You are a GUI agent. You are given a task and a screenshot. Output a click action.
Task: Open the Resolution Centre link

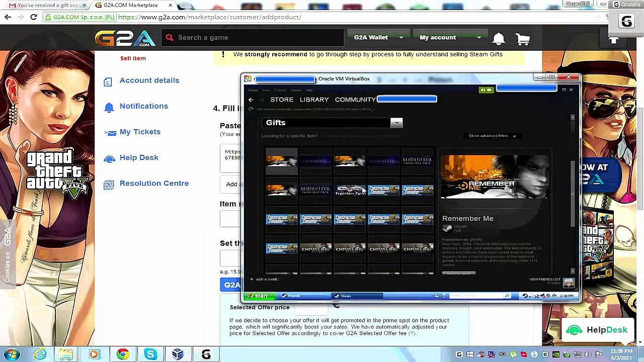154,183
